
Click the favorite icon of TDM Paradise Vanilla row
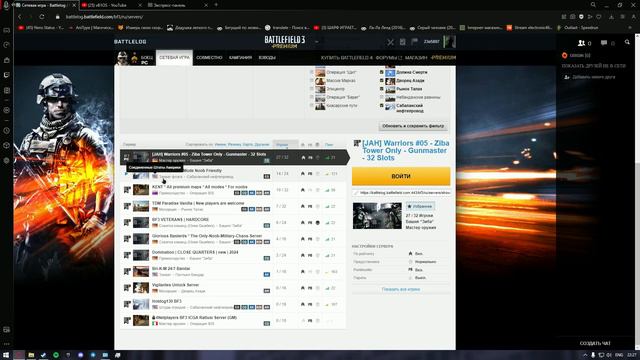point(127,206)
